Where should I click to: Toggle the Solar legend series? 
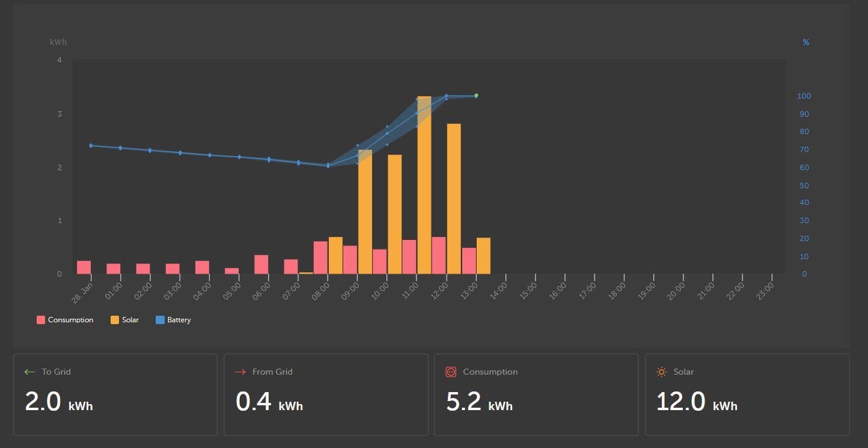point(124,320)
